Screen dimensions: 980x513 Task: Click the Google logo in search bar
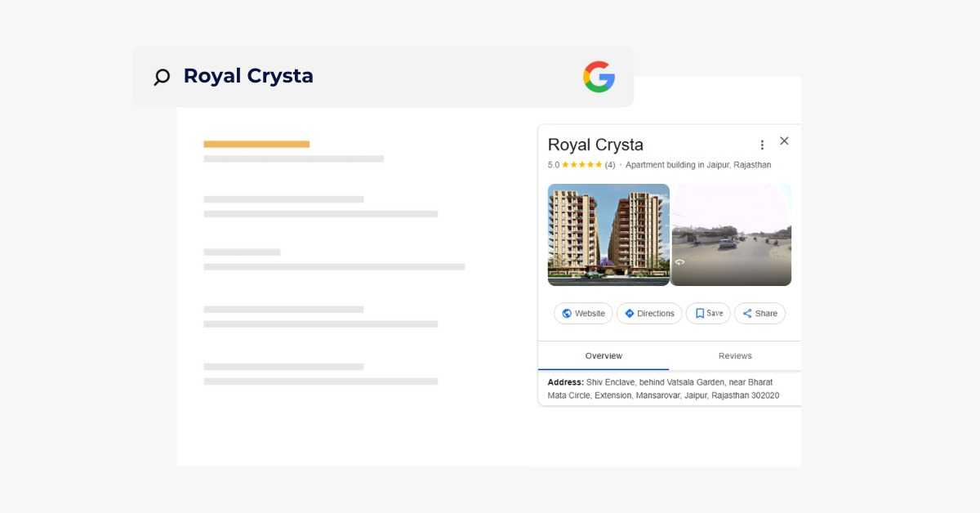[599, 77]
